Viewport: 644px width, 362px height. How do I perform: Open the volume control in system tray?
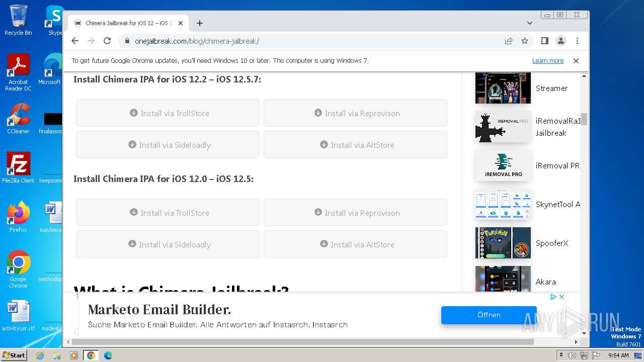(x=572, y=355)
